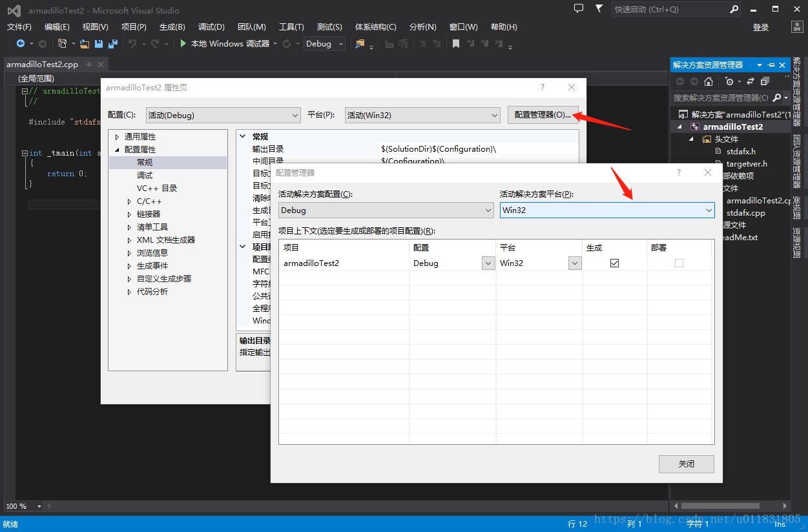This screenshot has height=532, width=808.
Task: Expand the C/C++ node in the property tree
Action: 130,201
